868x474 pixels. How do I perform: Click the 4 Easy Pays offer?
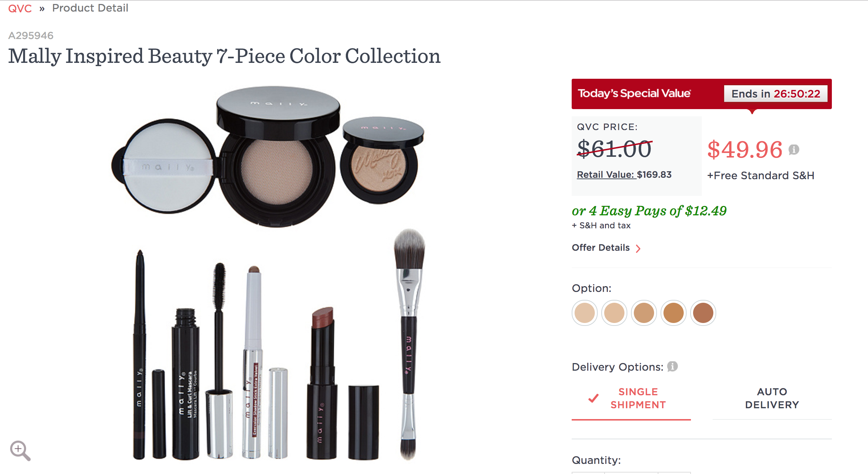(x=649, y=211)
